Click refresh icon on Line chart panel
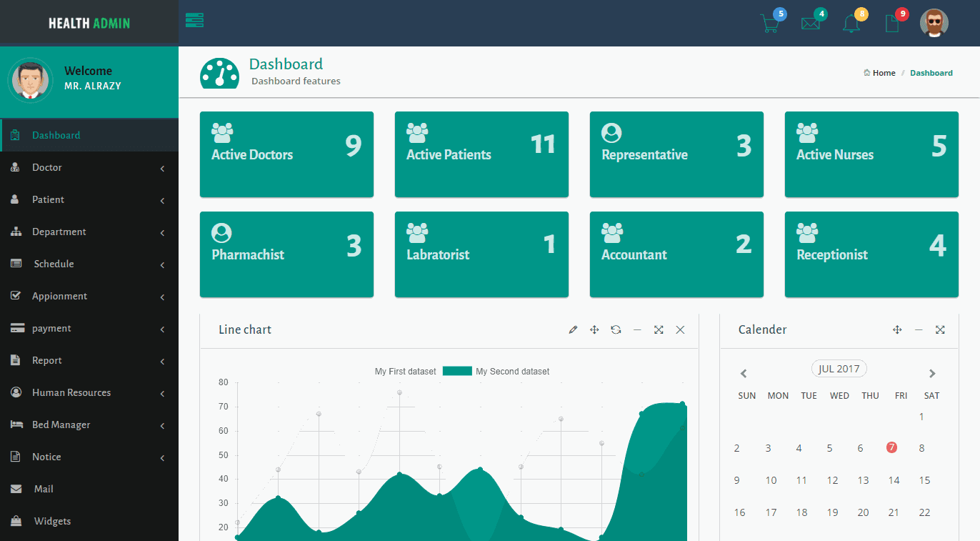This screenshot has width=980, height=541. pyautogui.click(x=616, y=329)
